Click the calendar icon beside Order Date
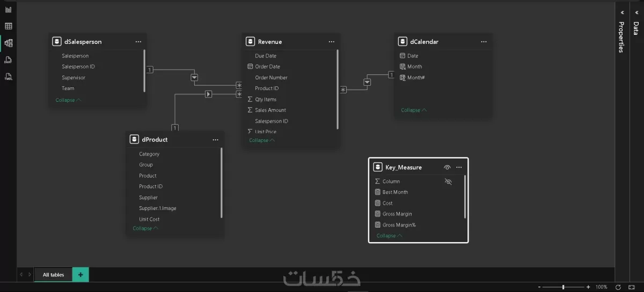The width and height of the screenshot is (644, 292). [250, 66]
